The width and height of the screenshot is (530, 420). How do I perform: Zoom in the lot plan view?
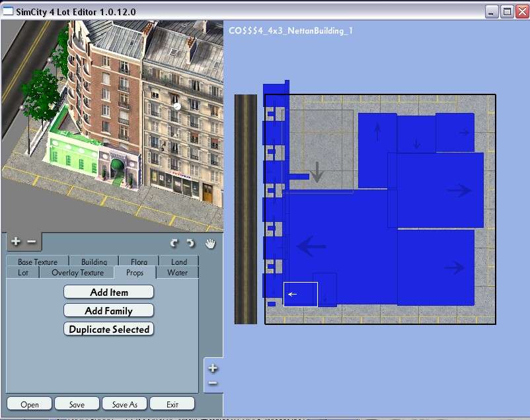pyautogui.click(x=213, y=368)
